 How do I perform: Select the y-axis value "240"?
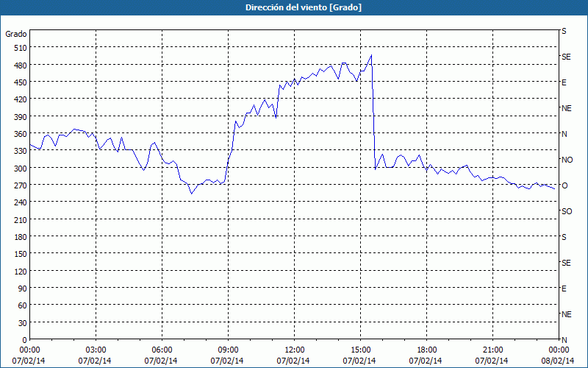pyautogui.click(x=21, y=203)
